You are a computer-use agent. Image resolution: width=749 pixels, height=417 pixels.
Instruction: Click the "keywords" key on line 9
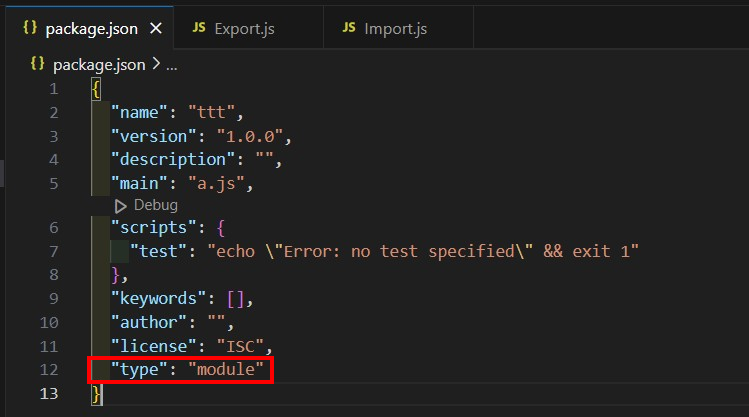(158, 299)
